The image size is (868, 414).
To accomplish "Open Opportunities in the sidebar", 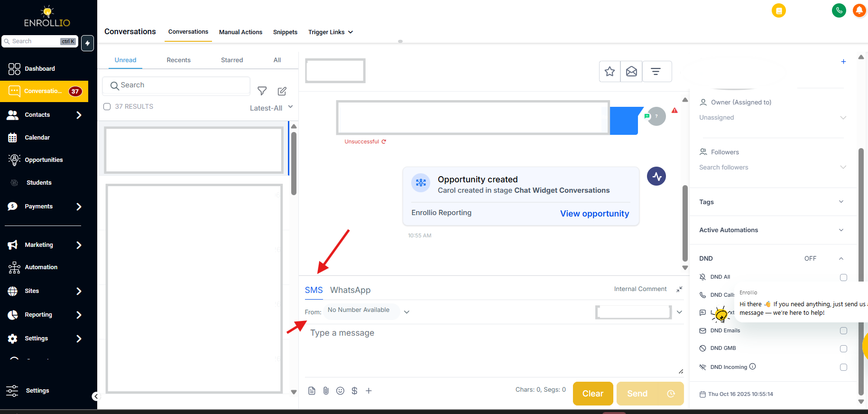I will tap(44, 160).
